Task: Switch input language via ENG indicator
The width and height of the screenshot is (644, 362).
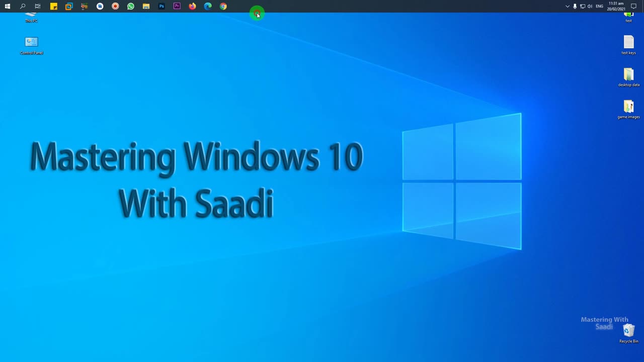Action: (599, 6)
